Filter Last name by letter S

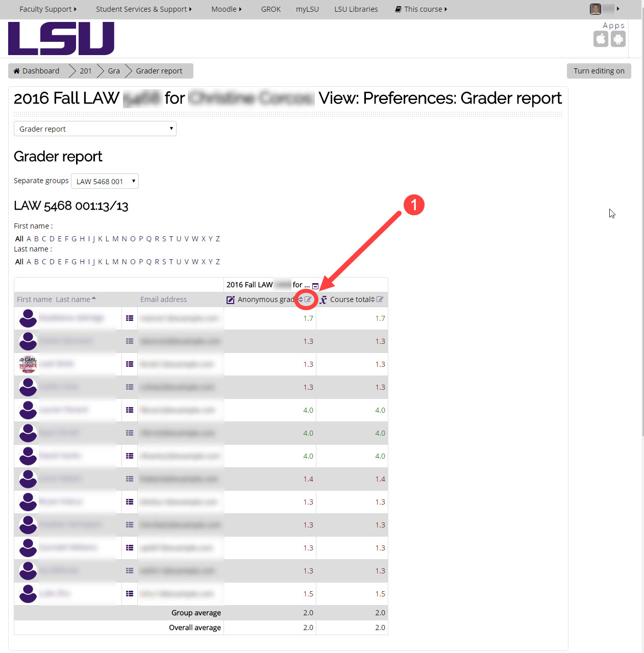[x=164, y=262]
